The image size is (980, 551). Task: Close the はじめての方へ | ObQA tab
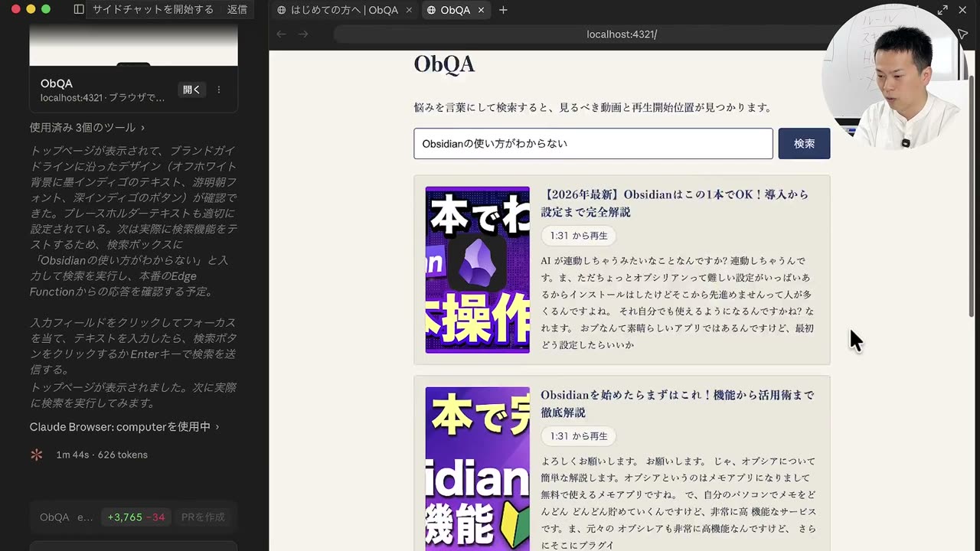[409, 10]
